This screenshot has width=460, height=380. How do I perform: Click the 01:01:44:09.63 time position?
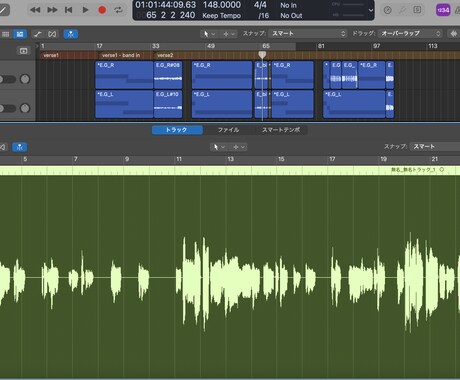tap(166, 5)
